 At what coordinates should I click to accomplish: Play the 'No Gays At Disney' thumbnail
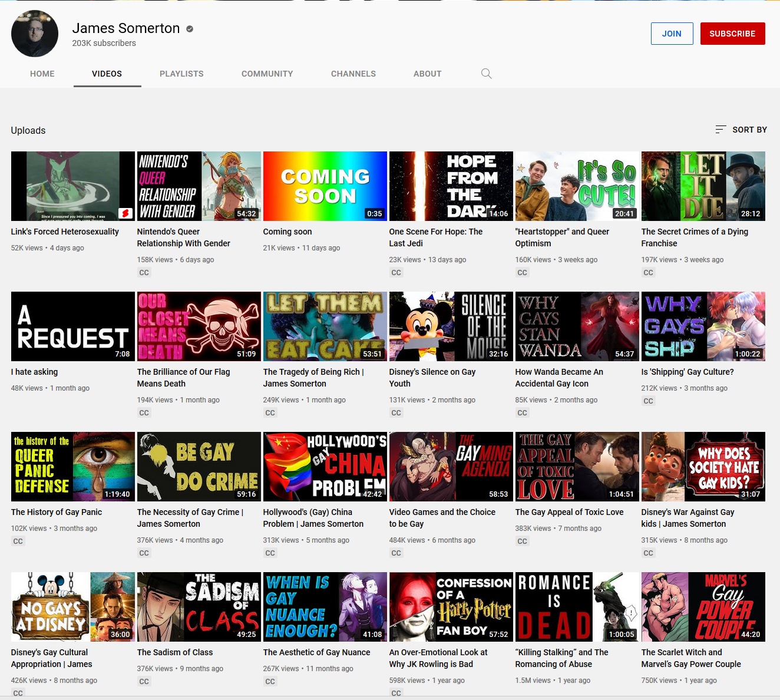[x=73, y=607]
